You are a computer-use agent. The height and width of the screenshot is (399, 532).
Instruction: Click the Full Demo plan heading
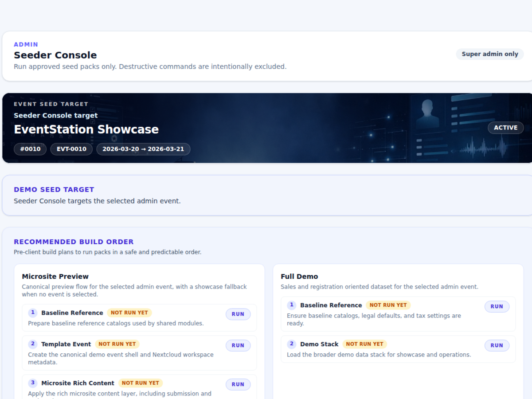(x=299, y=276)
